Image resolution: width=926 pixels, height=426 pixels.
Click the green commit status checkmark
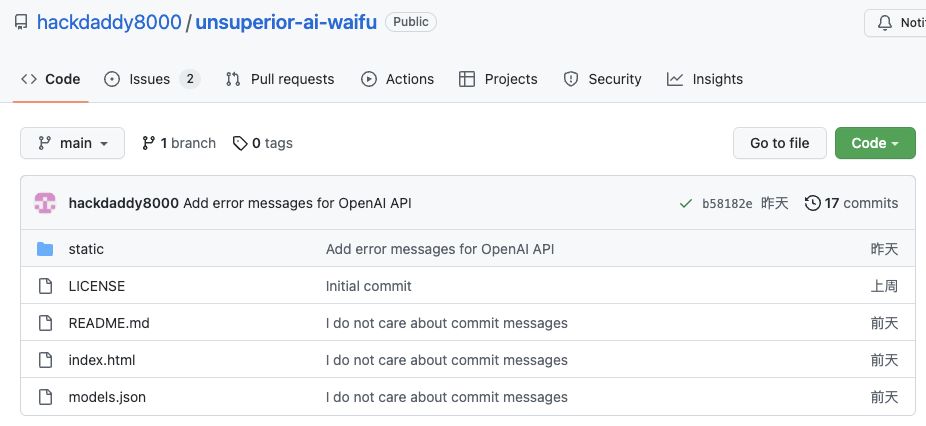tap(685, 203)
